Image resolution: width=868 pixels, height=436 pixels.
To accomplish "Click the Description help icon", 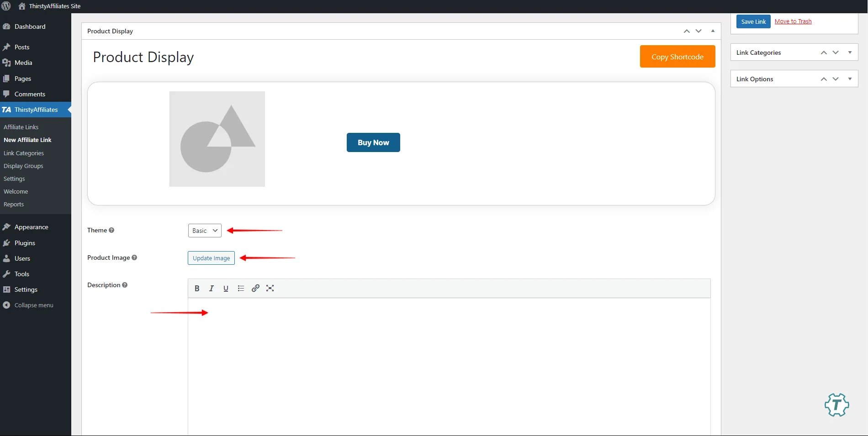I will coord(125,285).
